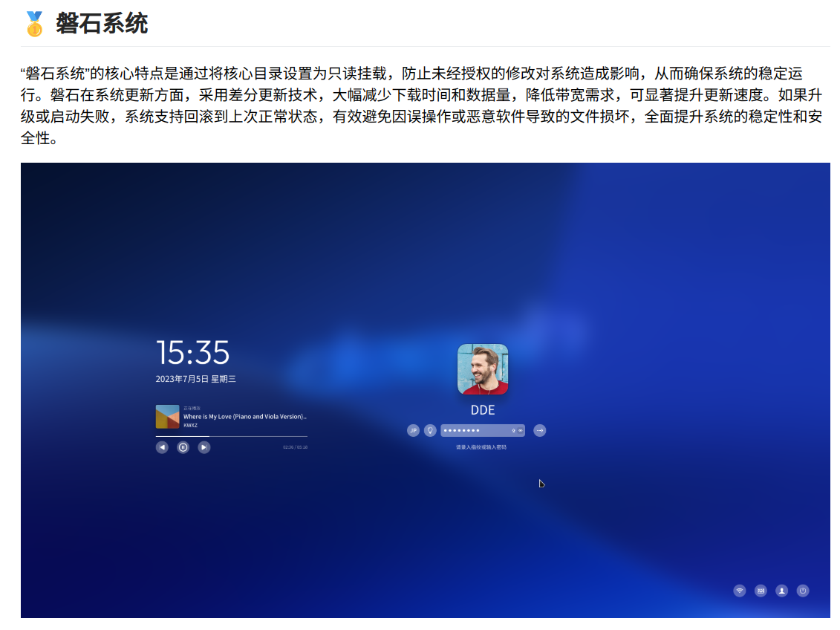Click the album cover art thumbnail
Image resolution: width=840 pixels, height=630 pixels.
click(168, 417)
